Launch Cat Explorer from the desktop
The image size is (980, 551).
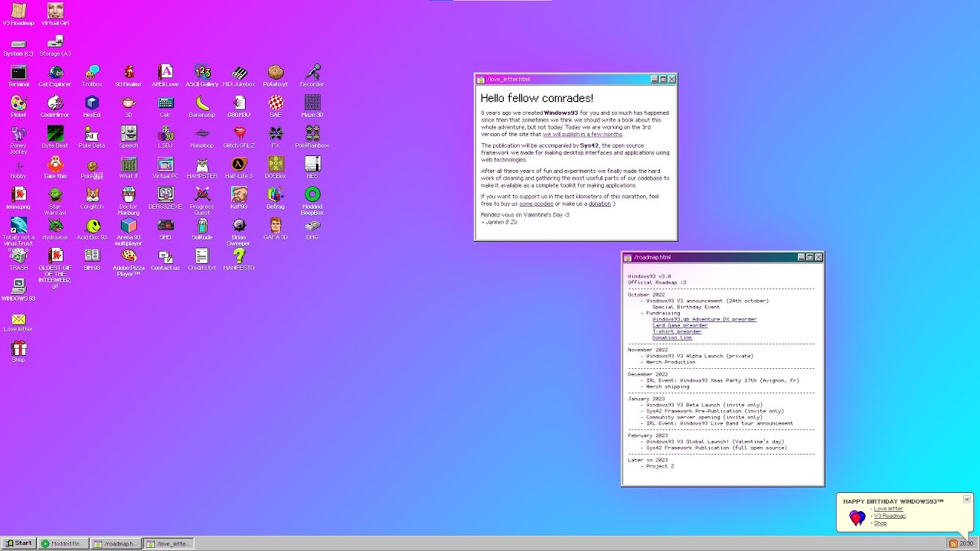[55, 76]
